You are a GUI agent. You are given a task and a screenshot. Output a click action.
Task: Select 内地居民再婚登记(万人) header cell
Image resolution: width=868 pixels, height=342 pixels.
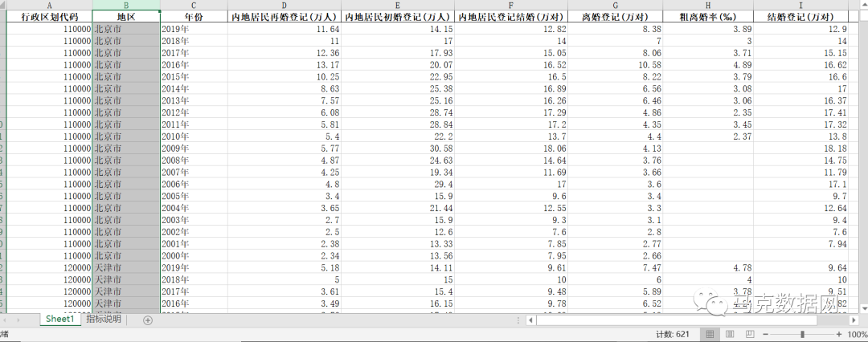pos(284,17)
